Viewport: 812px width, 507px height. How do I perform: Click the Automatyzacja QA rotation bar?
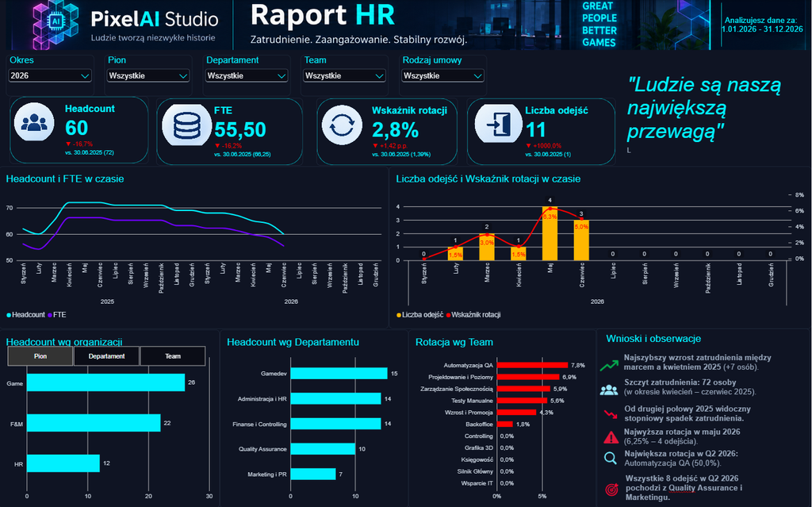pos(532,366)
